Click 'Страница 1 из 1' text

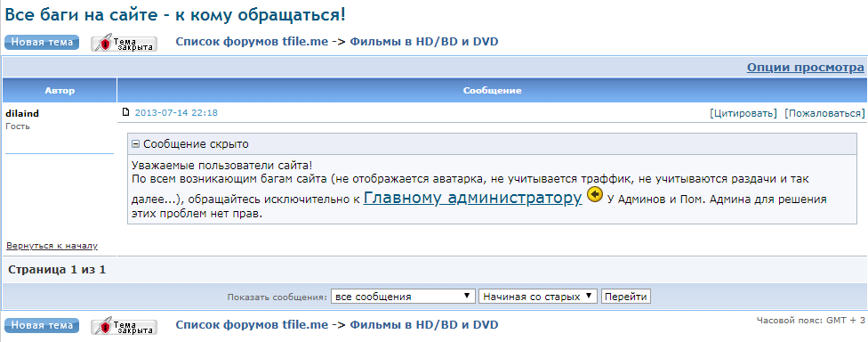(x=57, y=270)
